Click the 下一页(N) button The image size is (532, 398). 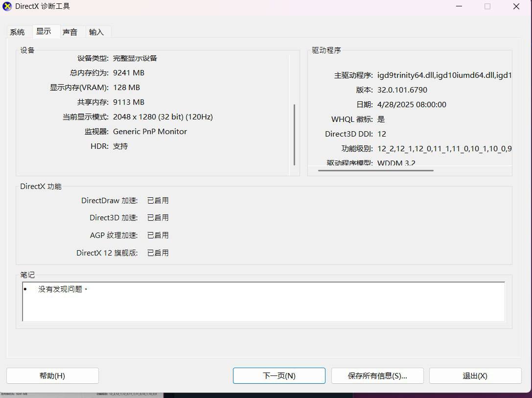[279, 375]
